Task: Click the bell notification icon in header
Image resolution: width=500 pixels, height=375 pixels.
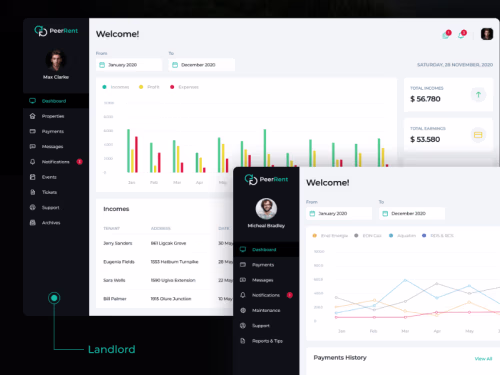Action: pos(461,35)
